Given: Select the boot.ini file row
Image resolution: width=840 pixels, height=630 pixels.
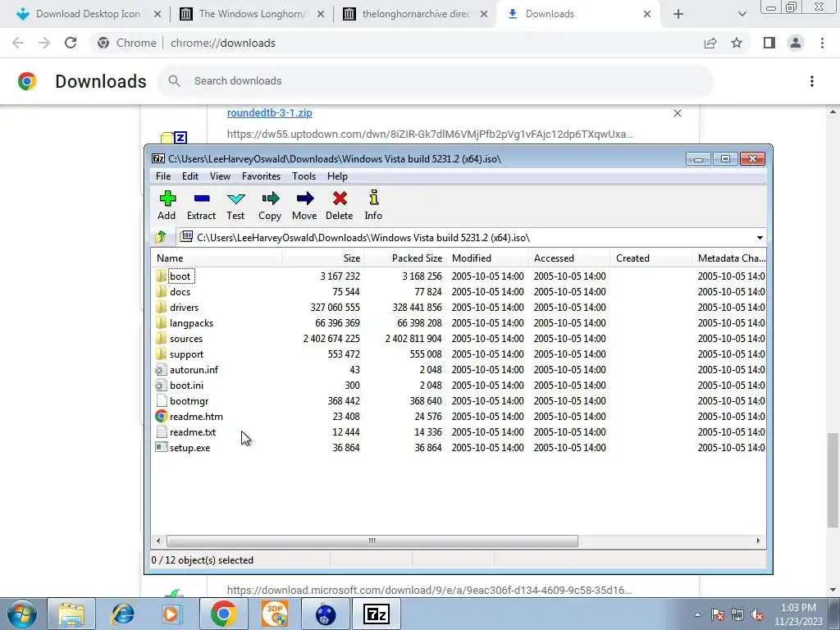Looking at the screenshot, I should [459, 385].
